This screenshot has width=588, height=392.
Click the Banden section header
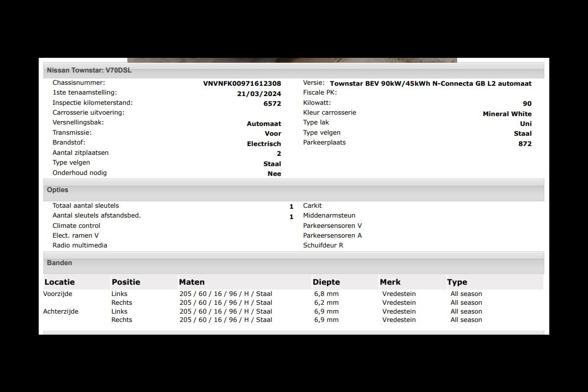(x=59, y=263)
